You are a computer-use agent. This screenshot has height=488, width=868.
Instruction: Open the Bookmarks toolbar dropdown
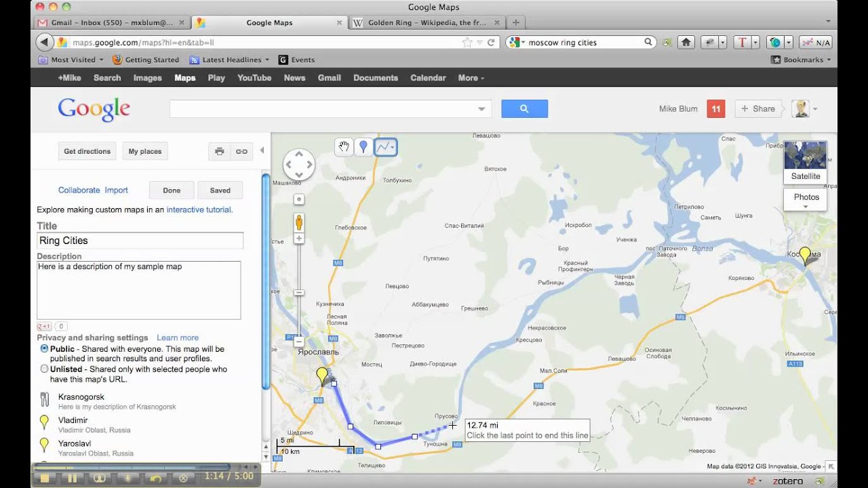coord(801,60)
